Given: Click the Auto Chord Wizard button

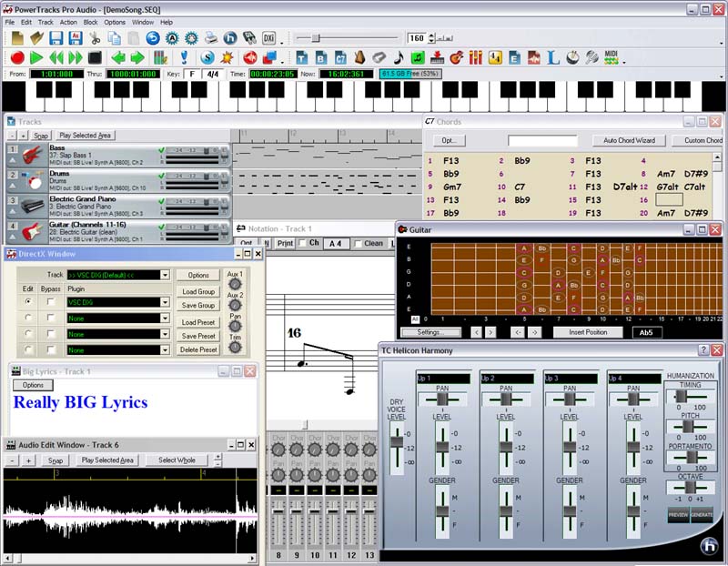Looking at the screenshot, I should 629,140.
